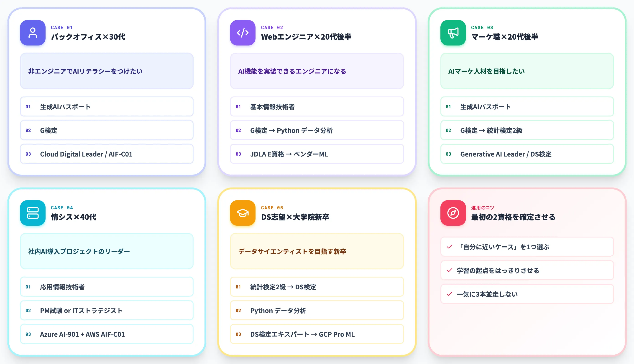This screenshot has height=364, width=634.
Task: Click the CASE 04 label
Action: pyautogui.click(x=62, y=208)
